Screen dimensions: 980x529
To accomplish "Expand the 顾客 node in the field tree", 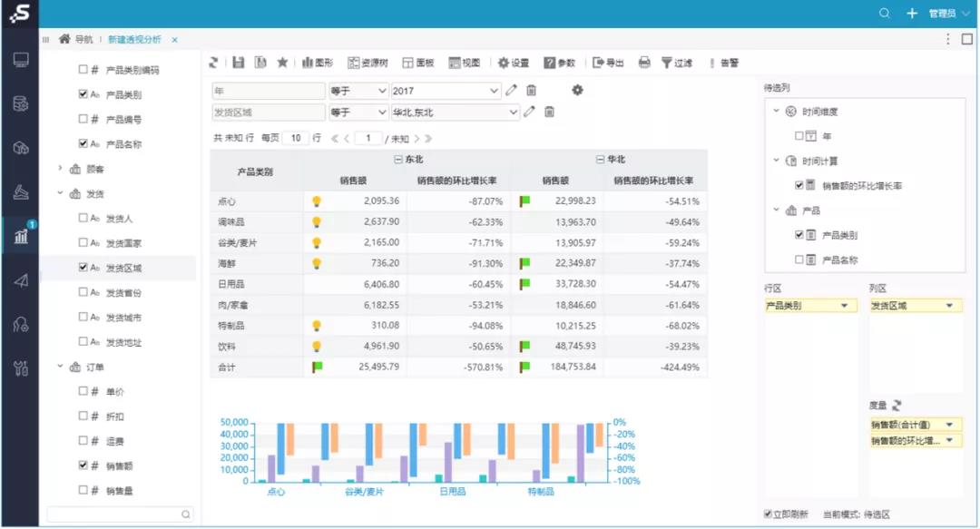I will (60, 168).
